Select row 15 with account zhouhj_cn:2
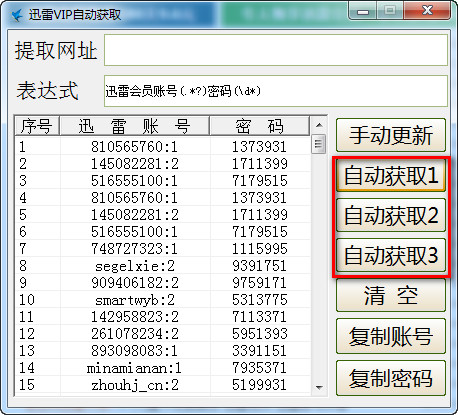This screenshot has width=458, height=415. pyautogui.click(x=163, y=385)
